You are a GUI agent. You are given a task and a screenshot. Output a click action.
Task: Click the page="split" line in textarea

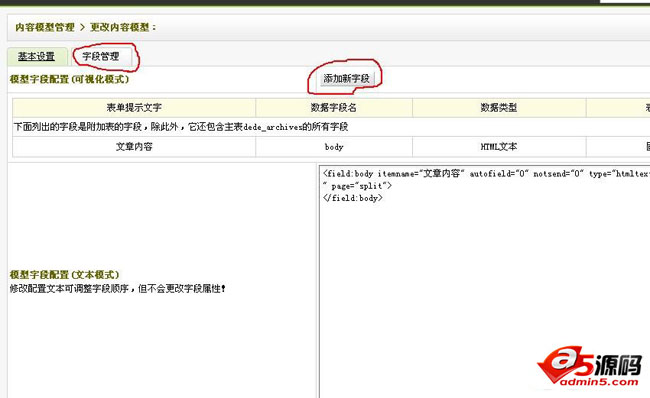point(357,186)
